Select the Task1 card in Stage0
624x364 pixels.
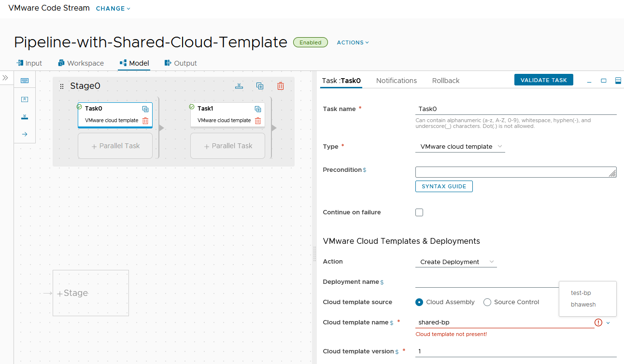(227, 115)
